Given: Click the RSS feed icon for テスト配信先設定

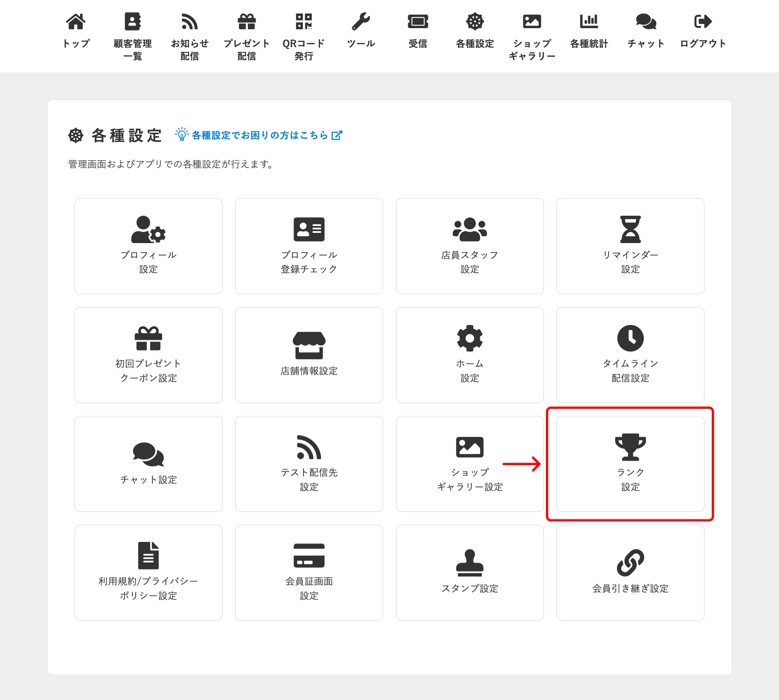Looking at the screenshot, I should (309, 447).
